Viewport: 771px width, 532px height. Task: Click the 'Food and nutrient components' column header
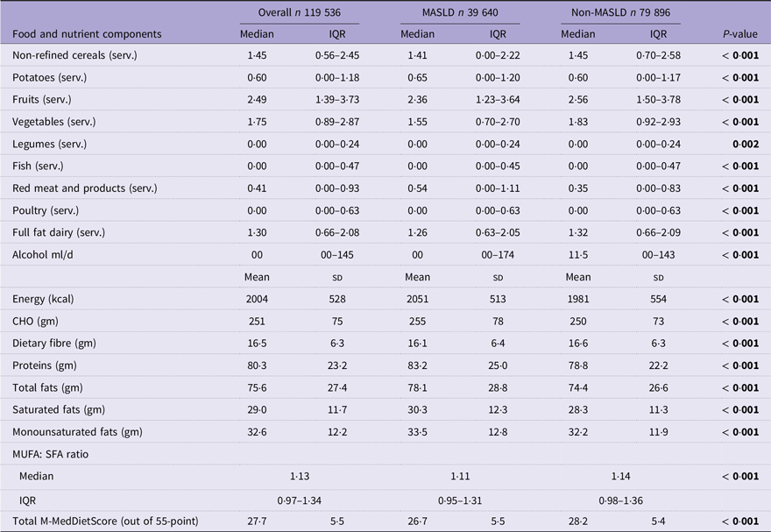[87, 34]
